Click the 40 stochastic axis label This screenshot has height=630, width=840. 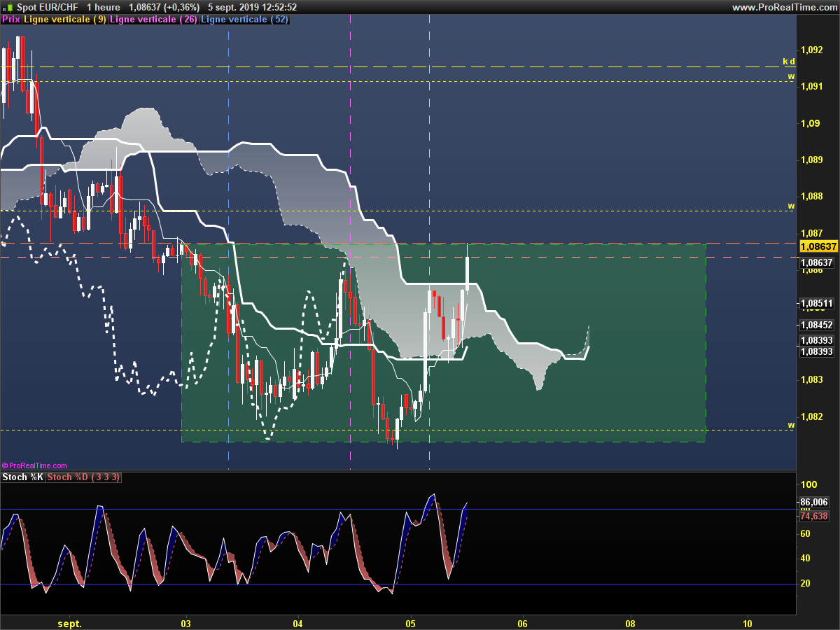click(x=806, y=559)
